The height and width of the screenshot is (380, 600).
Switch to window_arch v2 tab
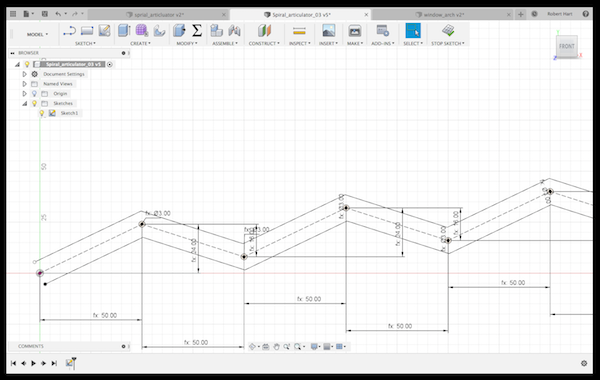(x=443, y=15)
